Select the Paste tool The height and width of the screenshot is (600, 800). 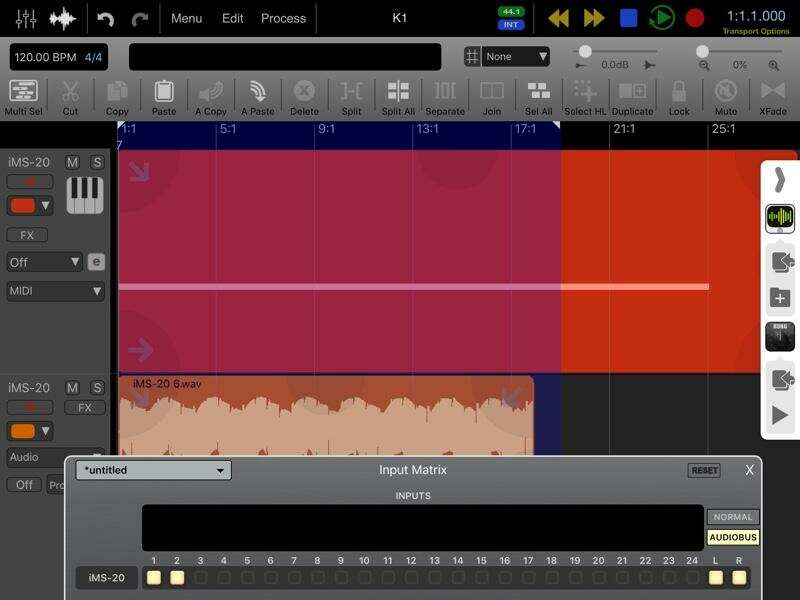tap(164, 97)
